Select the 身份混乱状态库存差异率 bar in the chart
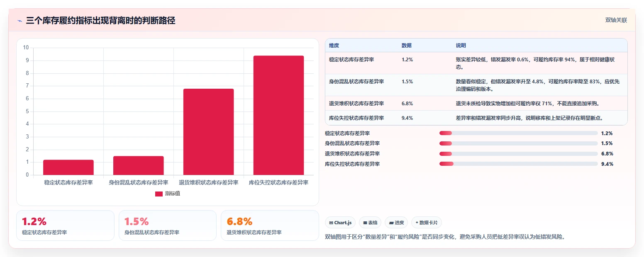Screen dimensions: 644x257 139,165
